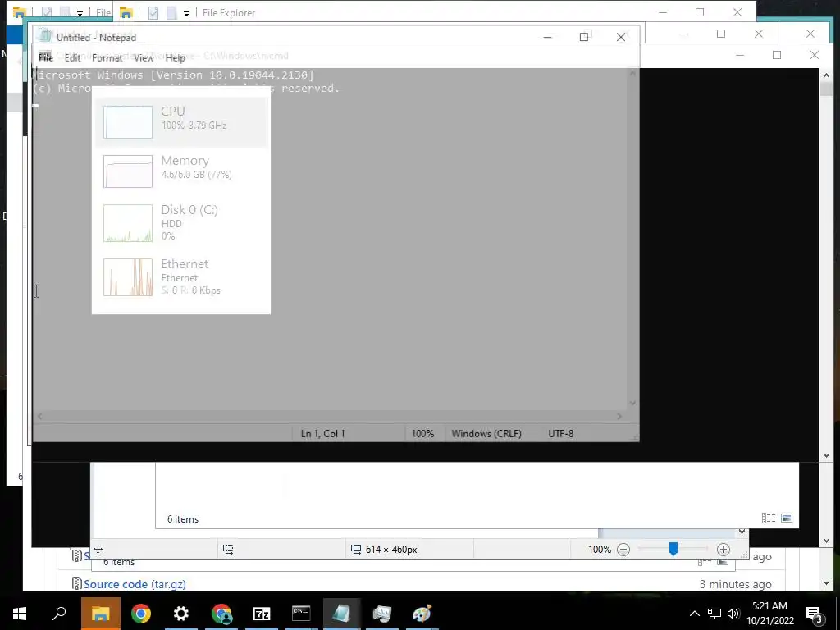This screenshot has width=840, height=630.
Task: Open the notification center
Action: [x=815, y=614]
